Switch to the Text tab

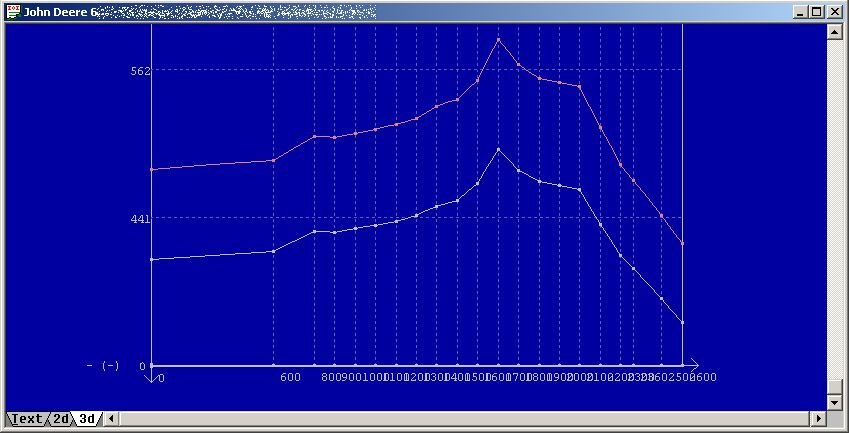[25, 419]
